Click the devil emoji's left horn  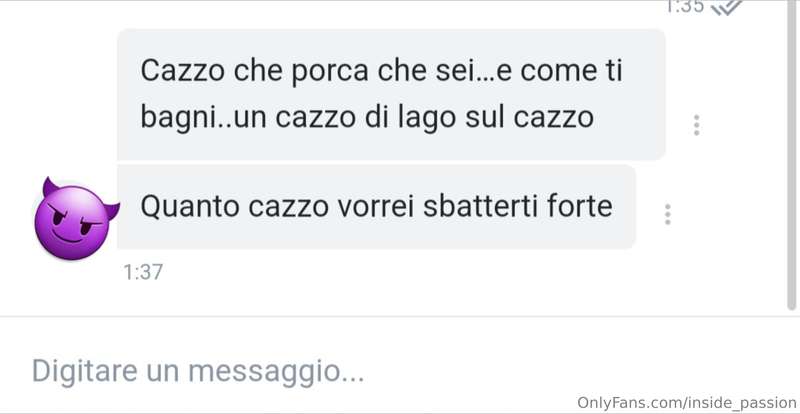click(50, 186)
